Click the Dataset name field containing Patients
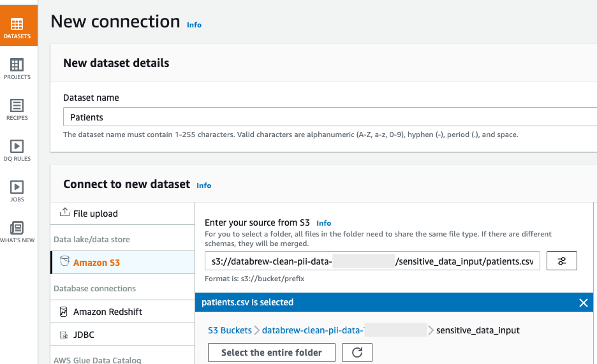The height and width of the screenshot is (364, 597). [330, 117]
